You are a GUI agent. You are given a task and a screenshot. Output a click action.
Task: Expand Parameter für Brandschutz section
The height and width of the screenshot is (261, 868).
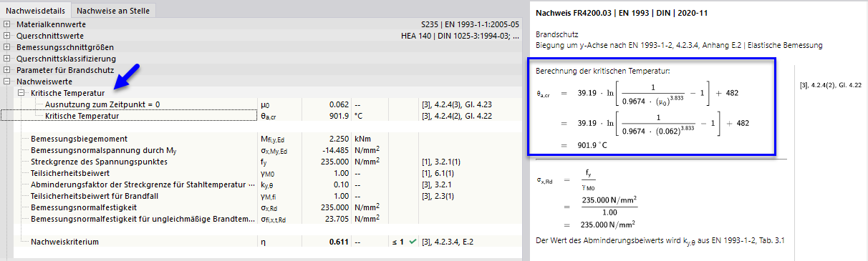[7, 70]
